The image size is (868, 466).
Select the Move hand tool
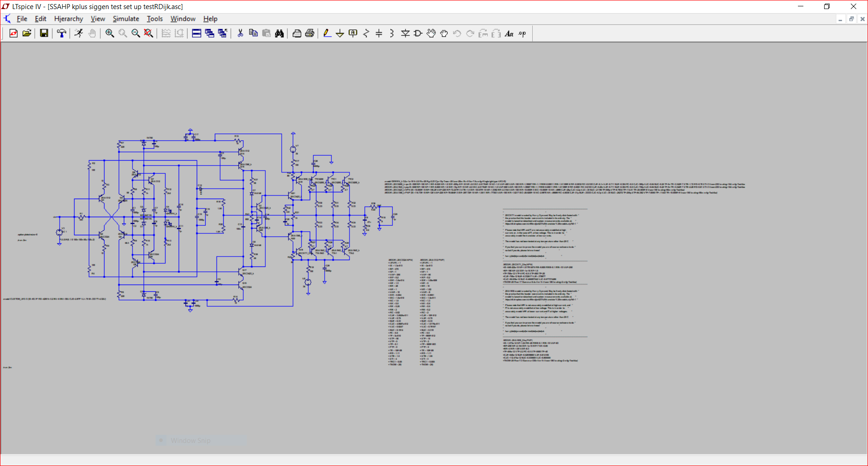coord(431,33)
